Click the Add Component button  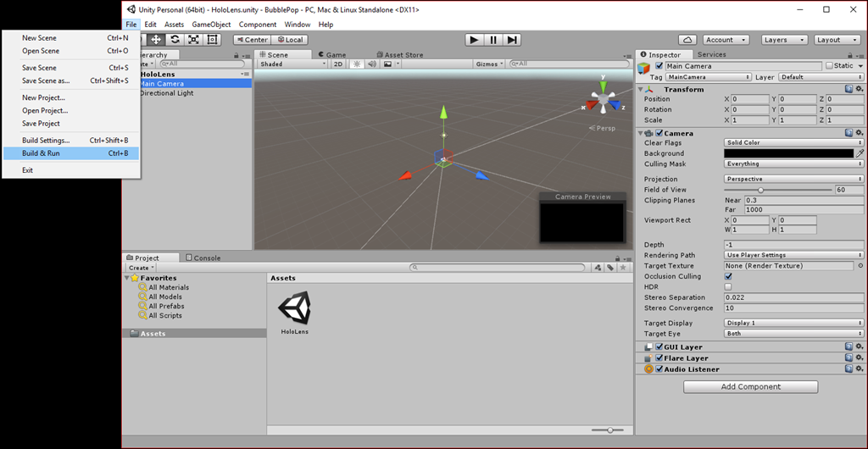coord(751,386)
